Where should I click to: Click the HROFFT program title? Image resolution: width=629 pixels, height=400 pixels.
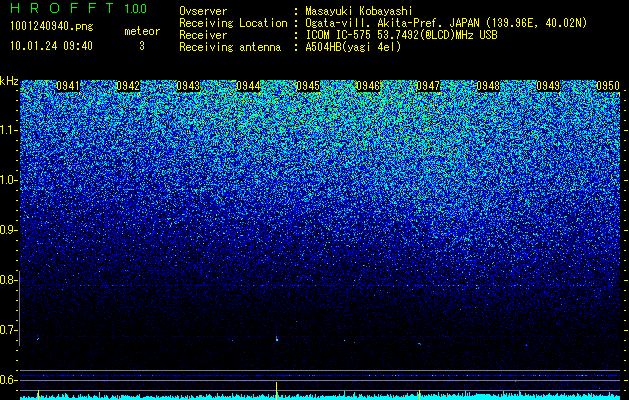coord(62,8)
